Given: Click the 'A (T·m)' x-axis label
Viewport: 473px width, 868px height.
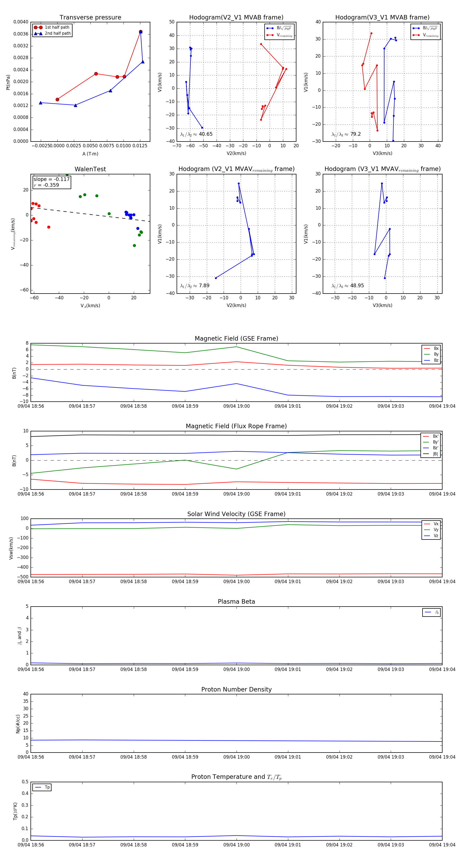Looking at the screenshot, I should [90, 154].
